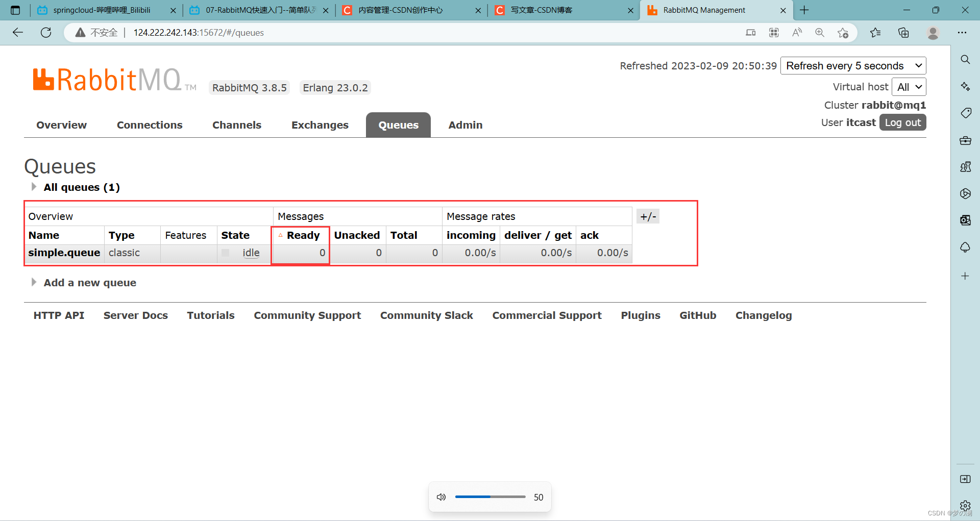Open the sidebar tools briefcase icon
Image resolution: width=980 pixels, height=521 pixels.
(x=965, y=140)
